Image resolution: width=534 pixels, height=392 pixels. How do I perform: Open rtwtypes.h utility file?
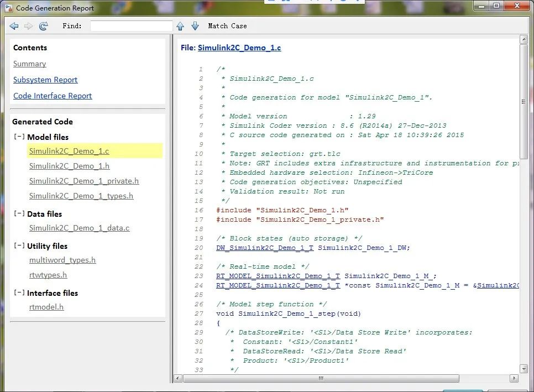point(48,275)
